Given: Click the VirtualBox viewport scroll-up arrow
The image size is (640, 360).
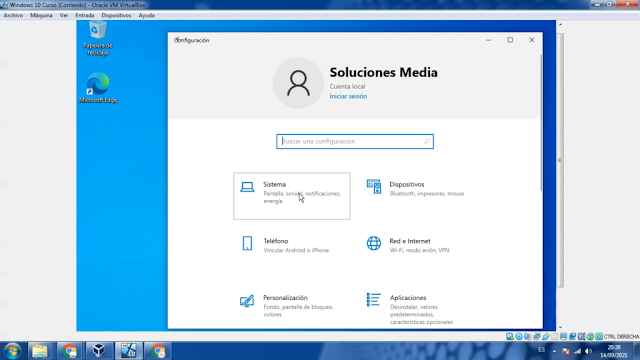Looking at the screenshot, I should click(x=560, y=24).
